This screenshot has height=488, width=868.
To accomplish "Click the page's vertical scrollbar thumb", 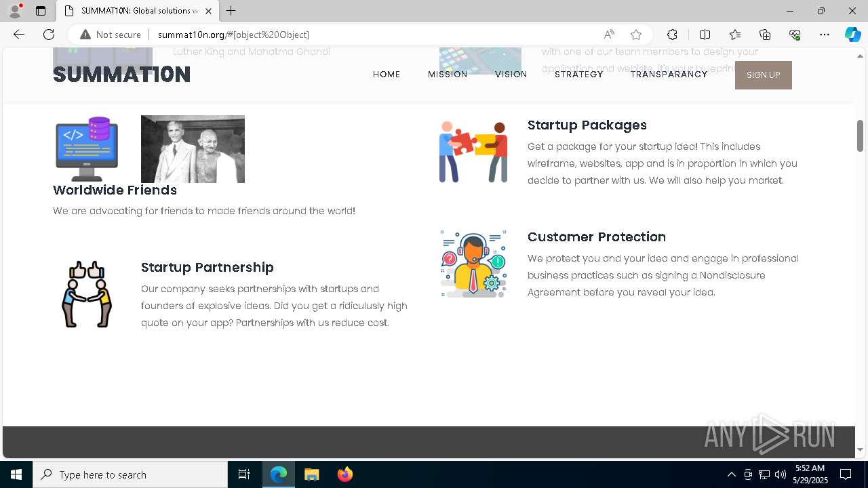I will point(860,136).
